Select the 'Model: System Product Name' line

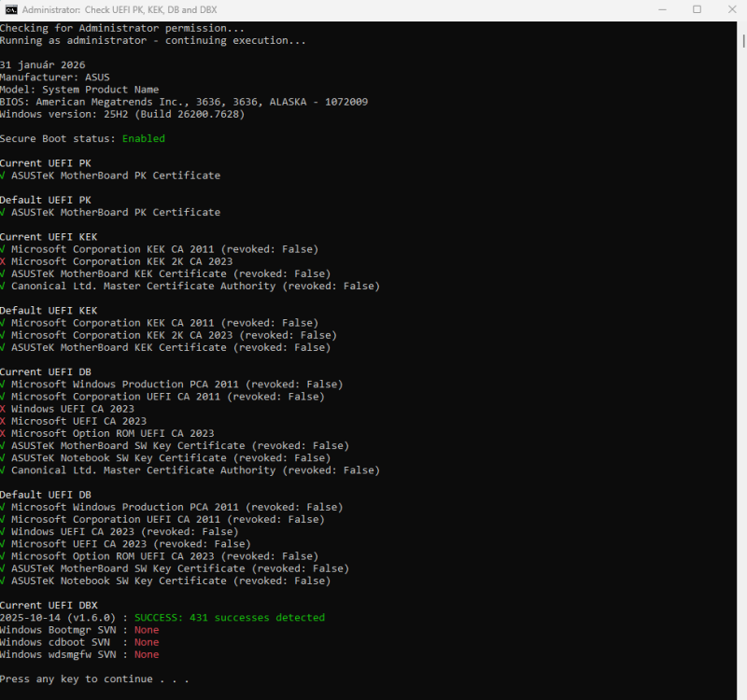tap(79, 90)
